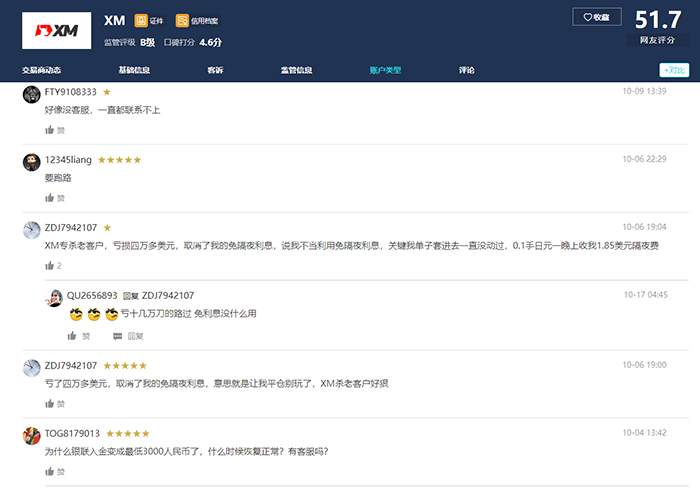Click the 收藏 favorite button
Screen dimensions: 700x489
[597, 17]
